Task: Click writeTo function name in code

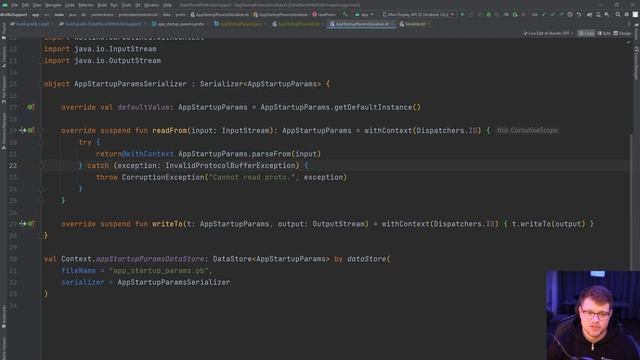Action: 167,224
